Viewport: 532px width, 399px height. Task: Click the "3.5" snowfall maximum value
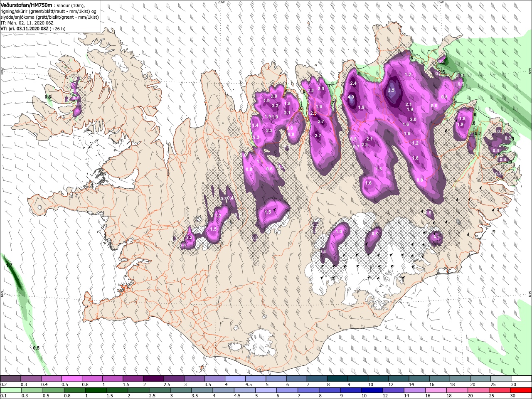point(391,90)
